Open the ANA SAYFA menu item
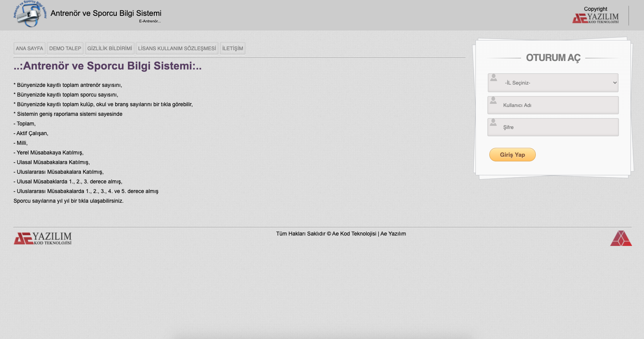 click(x=29, y=48)
